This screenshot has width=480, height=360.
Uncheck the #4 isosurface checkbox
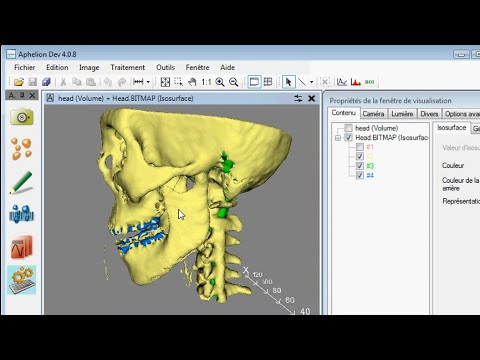coord(360,175)
